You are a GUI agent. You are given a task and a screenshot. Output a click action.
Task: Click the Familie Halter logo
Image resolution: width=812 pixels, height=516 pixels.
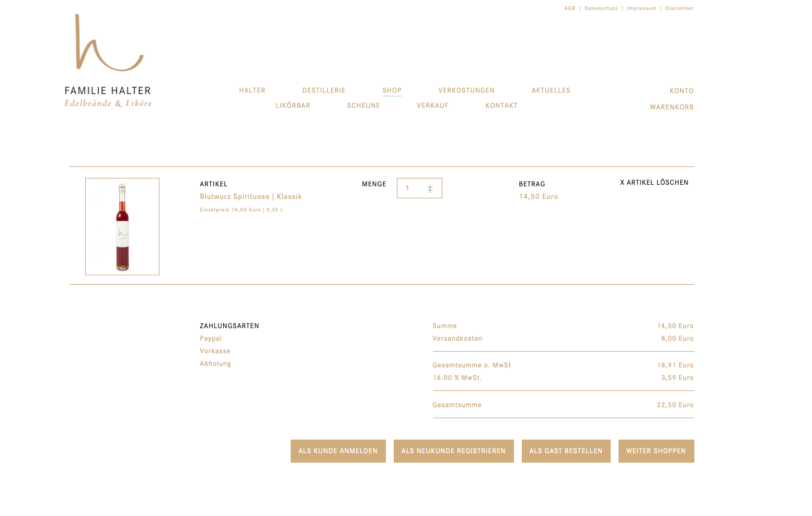pyautogui.click(x=108, y=60)
